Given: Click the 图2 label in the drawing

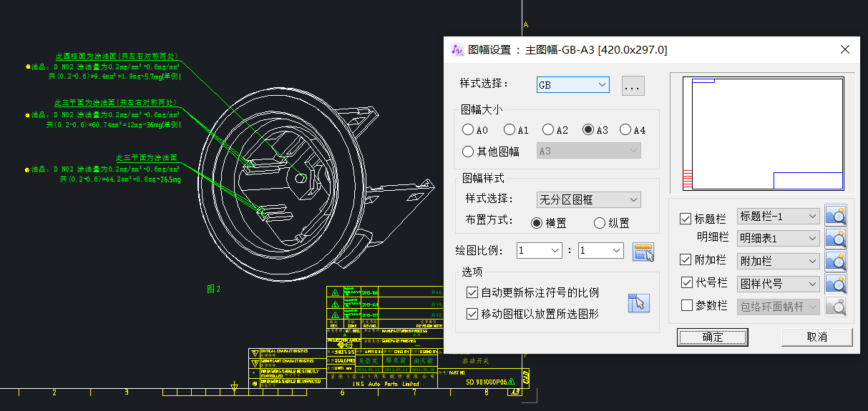Looking at the screenshot, I should click(213, 289).
